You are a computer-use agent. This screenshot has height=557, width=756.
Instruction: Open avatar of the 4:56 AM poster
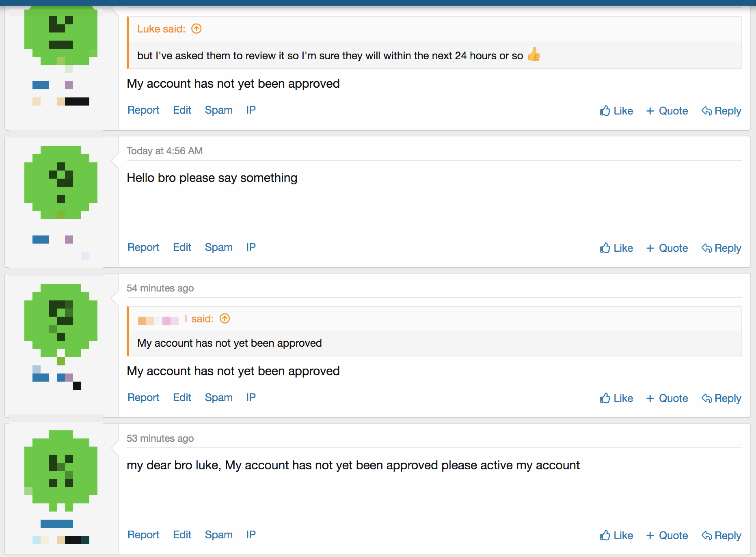point(61,183)
